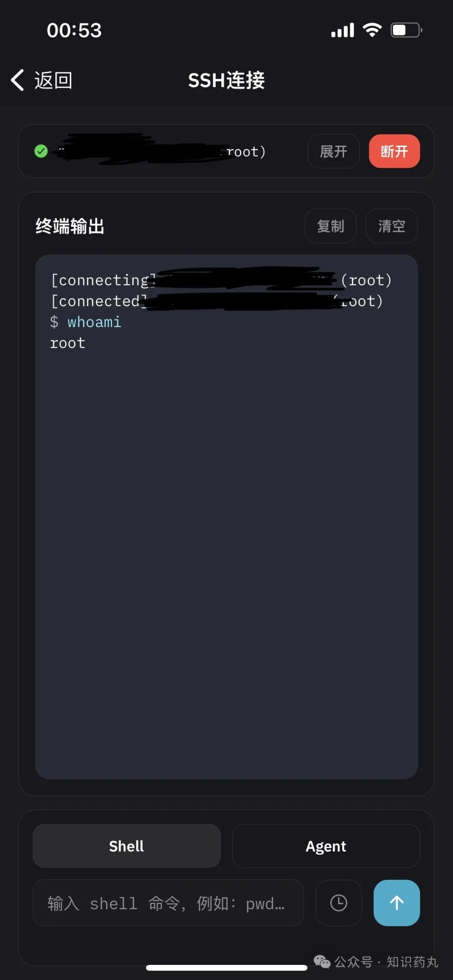This screenshot has height=980, width=453.
Task: Send command with blue up-arrow button
Action: pyautogui.click(x=397, y=903)
